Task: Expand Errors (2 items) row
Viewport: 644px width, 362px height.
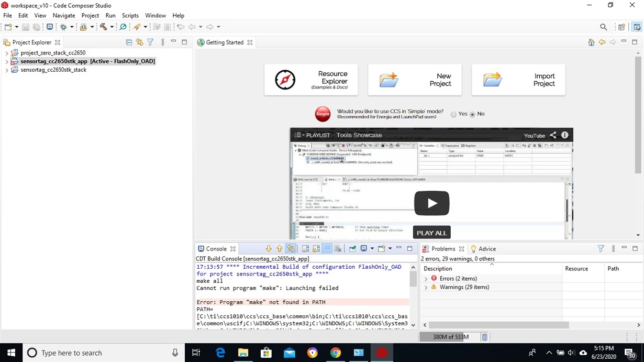Action: [x=426, y=279]
